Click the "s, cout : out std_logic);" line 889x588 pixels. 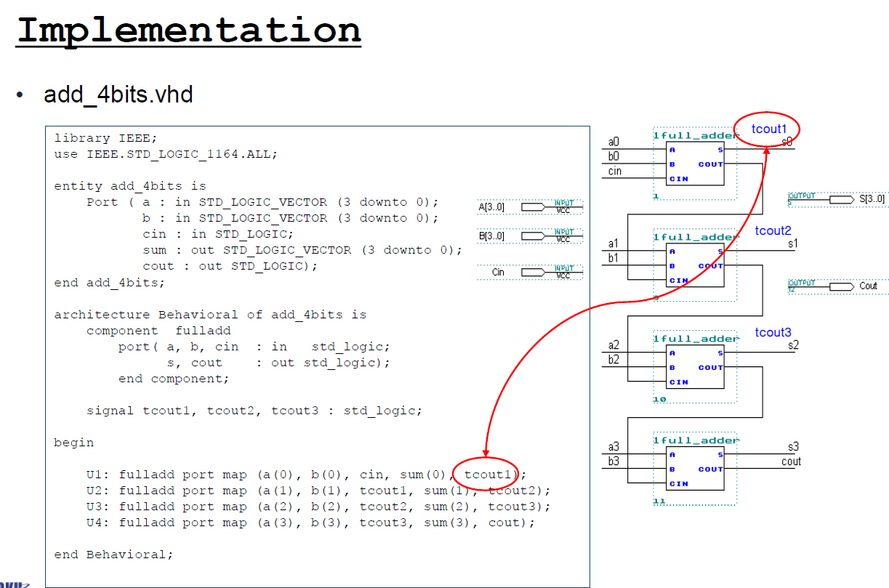278,362
